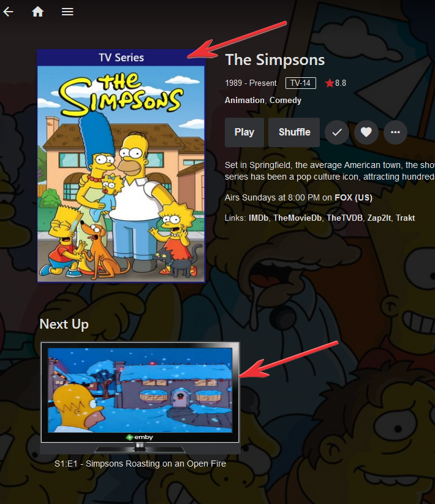The image size is (435, 504).
Task: Open the Zap2It link
Action: point(379,218)
